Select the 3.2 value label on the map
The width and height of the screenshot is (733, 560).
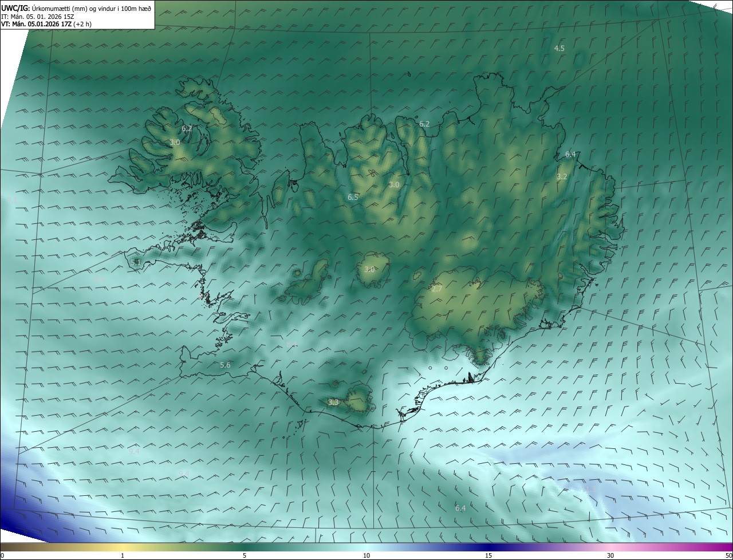pyautogui.click(x=562, y=177)
